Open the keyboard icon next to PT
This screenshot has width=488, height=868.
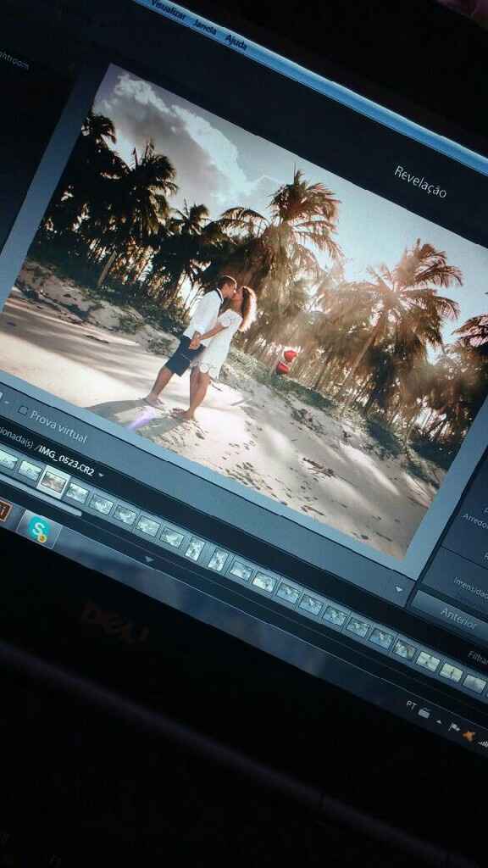point(424,712)
